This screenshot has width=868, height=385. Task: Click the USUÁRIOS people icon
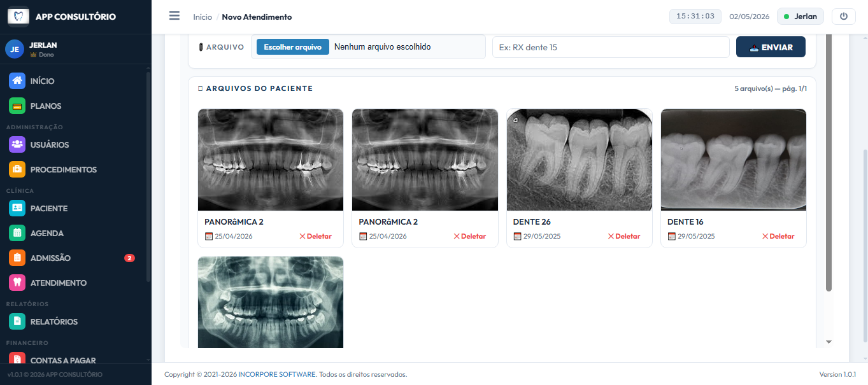[x=17, y=144]
